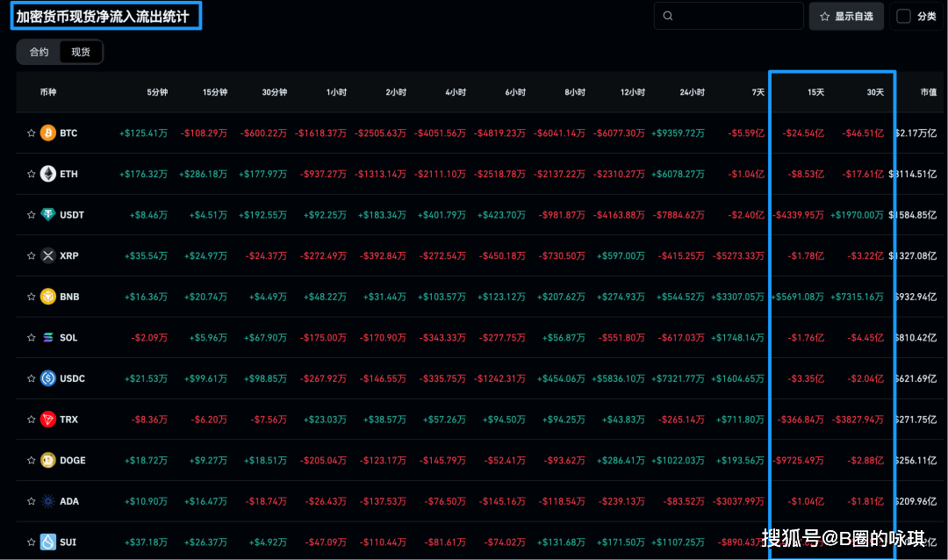Sort by the 30天 column header
This screenshot has width=948, height=560.
pyautogui.click(x=875, y=92)
